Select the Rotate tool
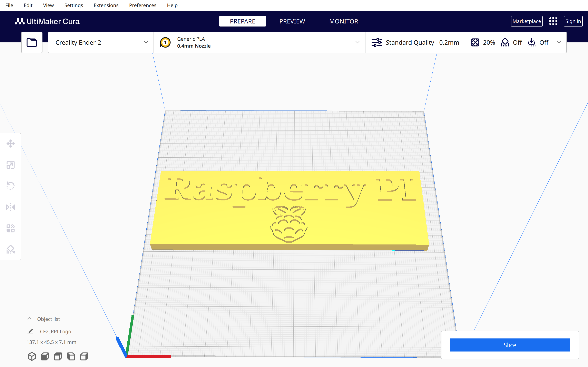Viewport: 588px width, 367px height. point(10,186)
